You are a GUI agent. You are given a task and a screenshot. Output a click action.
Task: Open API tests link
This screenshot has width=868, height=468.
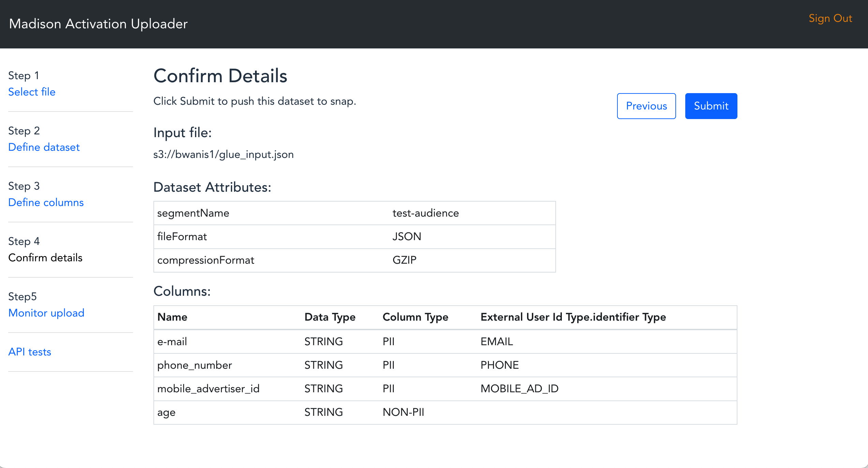click(30, 352)
